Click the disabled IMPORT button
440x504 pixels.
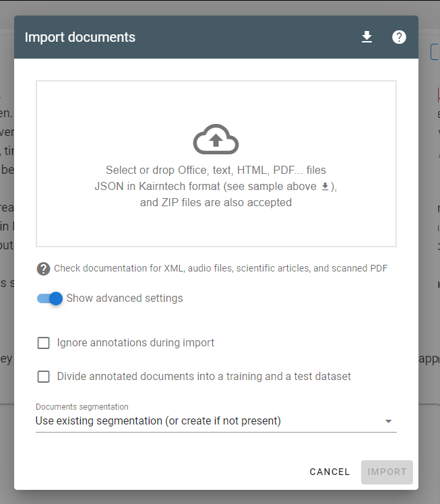coord(387,472)
